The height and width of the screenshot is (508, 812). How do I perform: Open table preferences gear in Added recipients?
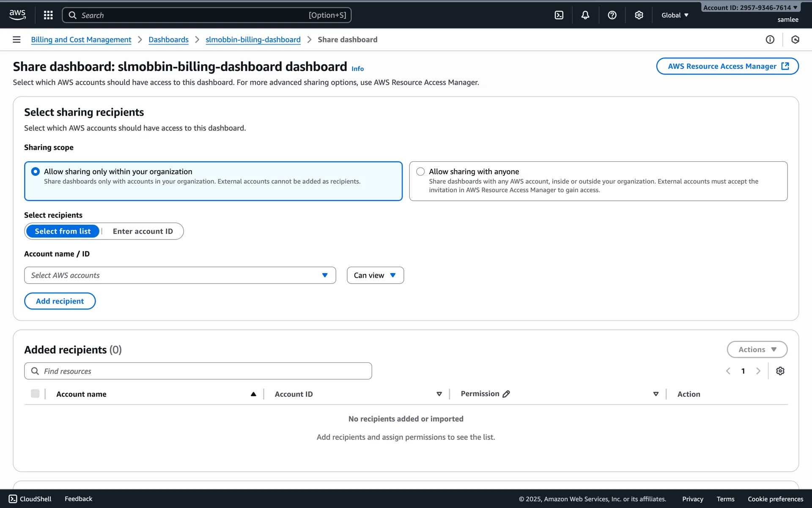(780, 371)
